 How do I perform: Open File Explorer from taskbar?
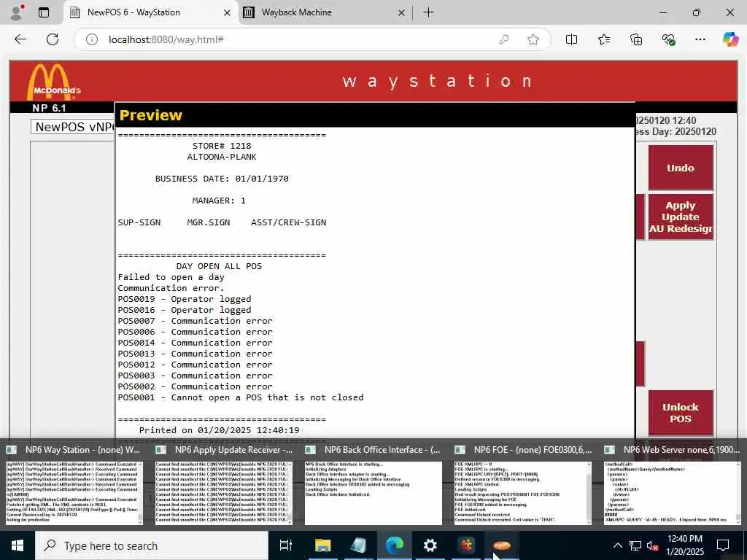coord(322,545)
